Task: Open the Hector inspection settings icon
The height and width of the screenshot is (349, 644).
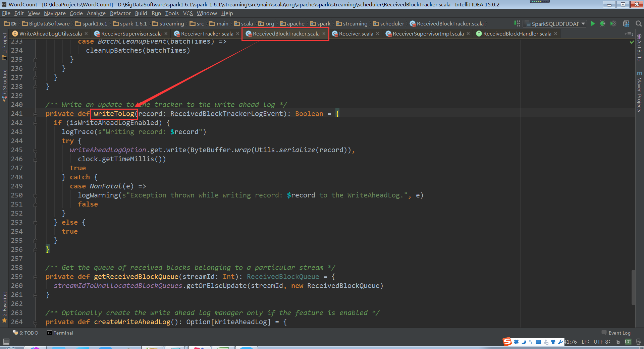Action: tap(638, 342)
